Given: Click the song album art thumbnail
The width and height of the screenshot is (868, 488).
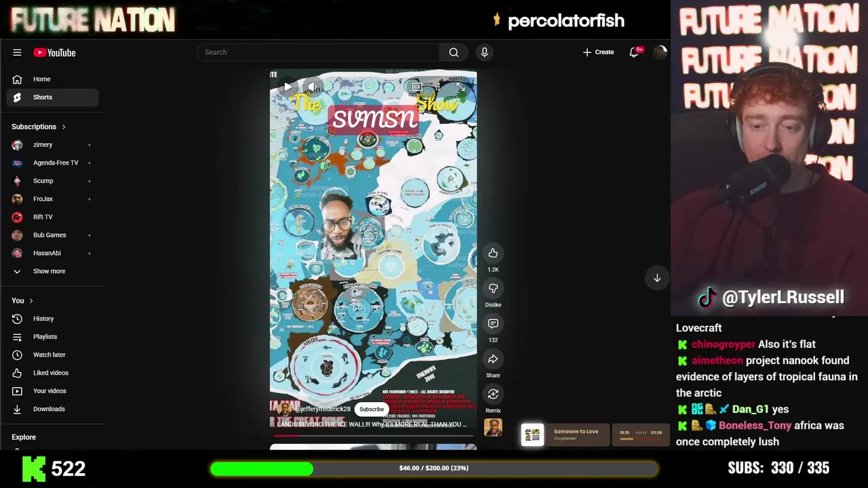Looking at the screenshot, I should pos(532,434).
